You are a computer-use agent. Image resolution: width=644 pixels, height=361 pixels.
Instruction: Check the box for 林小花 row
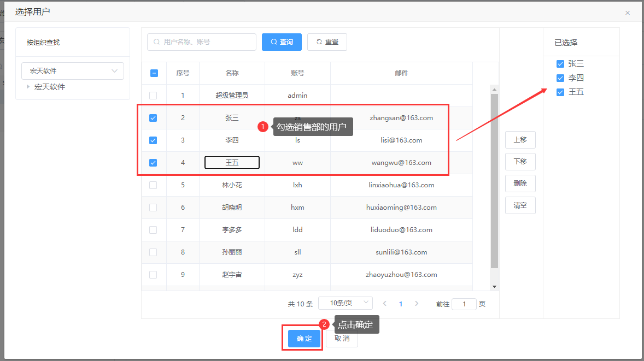[x=153, y=185]
